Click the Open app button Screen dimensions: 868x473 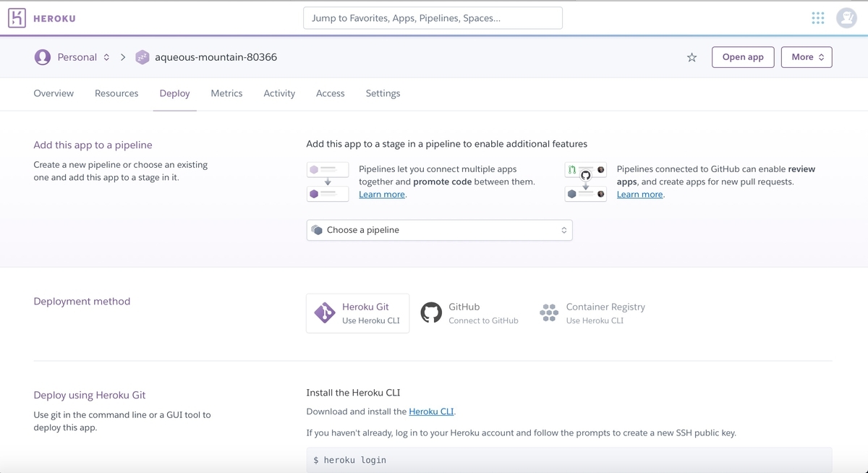coord(743,57)
